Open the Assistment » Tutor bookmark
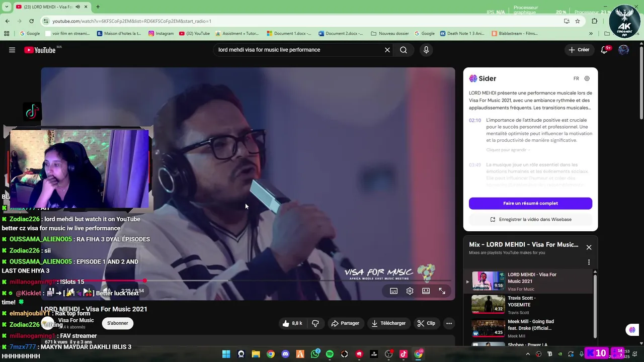 point(237,34)
